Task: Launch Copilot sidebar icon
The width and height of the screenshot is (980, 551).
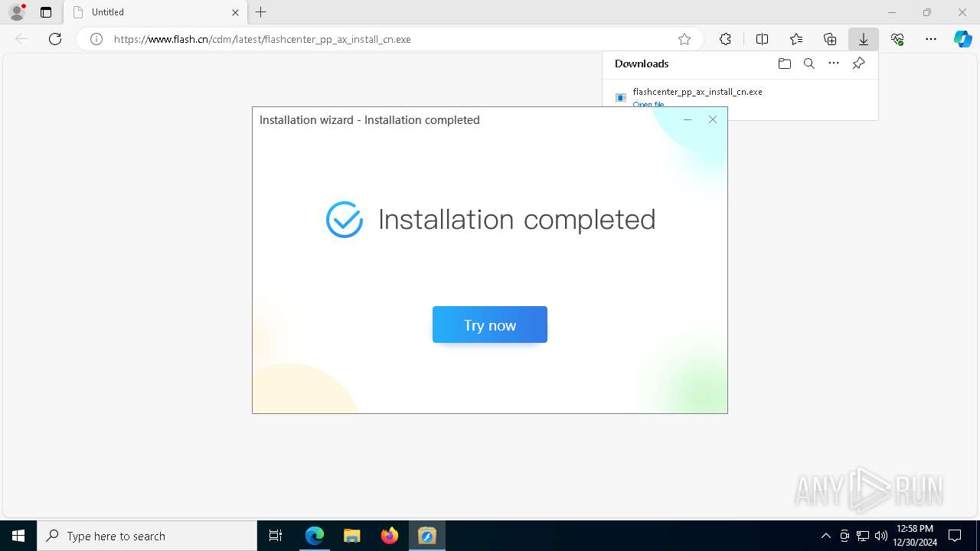Action: pos(962,39)
